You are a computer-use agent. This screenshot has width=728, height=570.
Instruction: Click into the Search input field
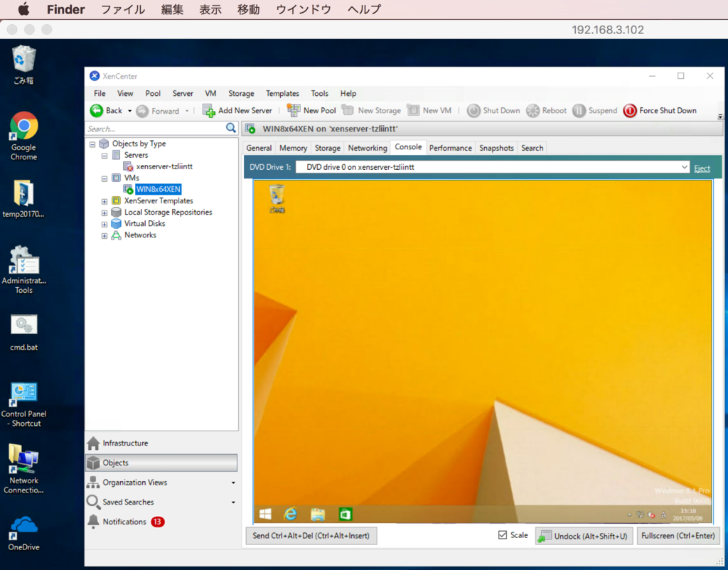156,129
